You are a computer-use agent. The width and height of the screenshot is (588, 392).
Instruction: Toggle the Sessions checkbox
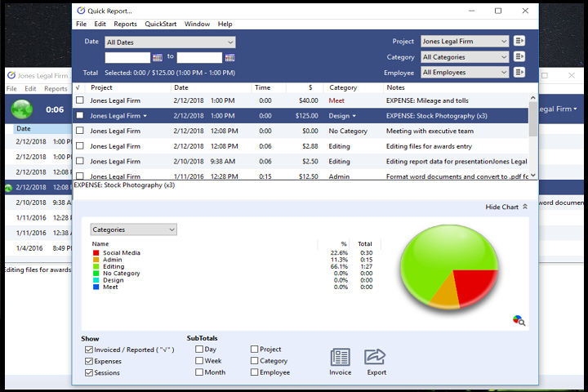[x=89, y=372]
